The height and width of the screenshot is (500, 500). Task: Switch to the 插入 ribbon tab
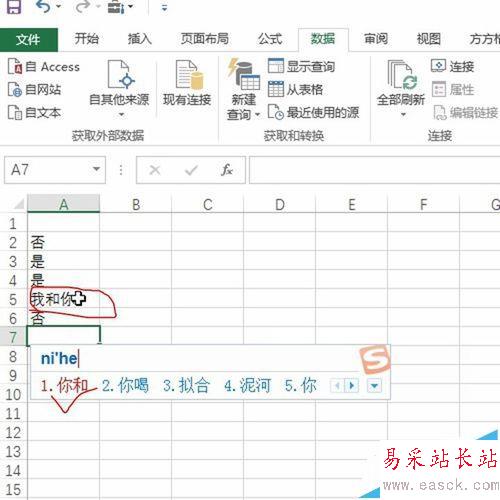point(140,39)
